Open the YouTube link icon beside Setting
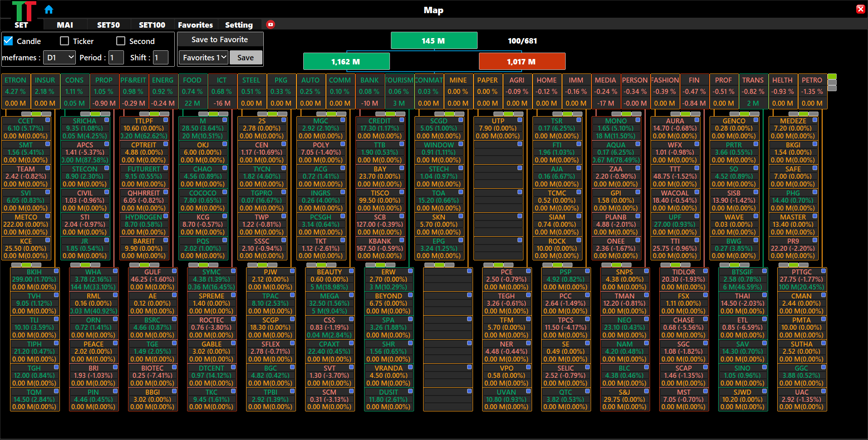 click(x=271, y=24)
